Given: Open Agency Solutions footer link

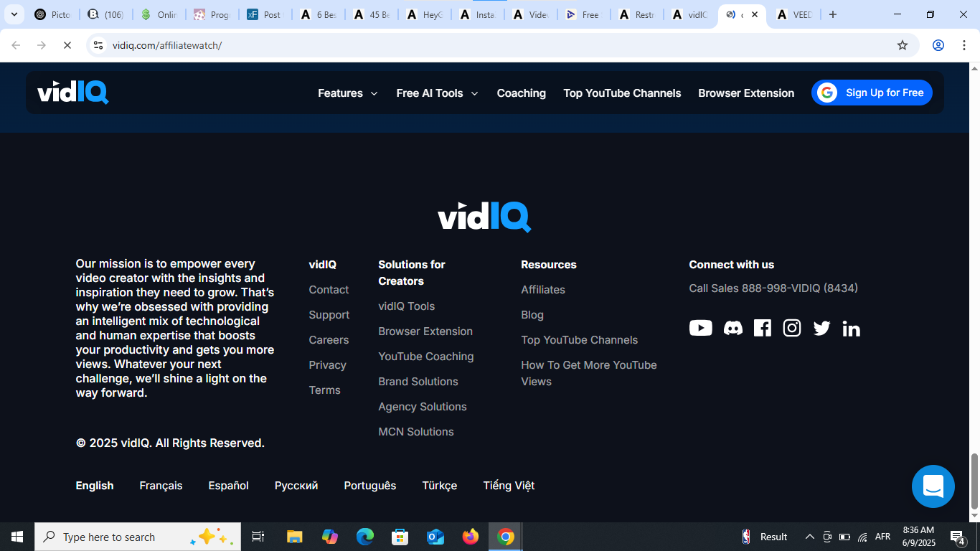Looking at the screenshot, I should pos(423,407).
